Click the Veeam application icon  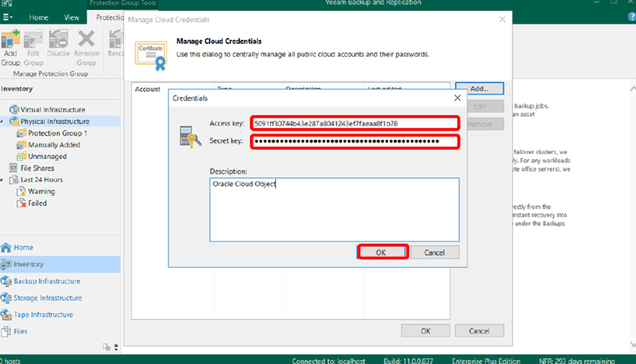(6, 4)
